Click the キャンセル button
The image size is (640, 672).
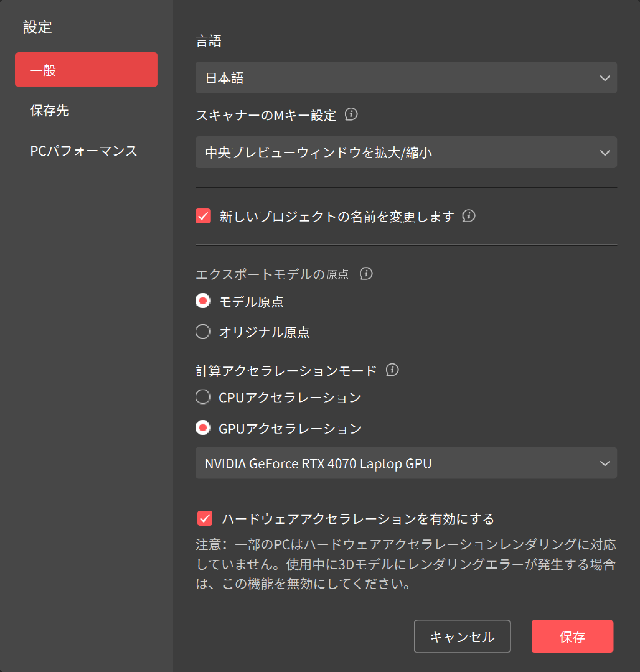tap(462, 637)
